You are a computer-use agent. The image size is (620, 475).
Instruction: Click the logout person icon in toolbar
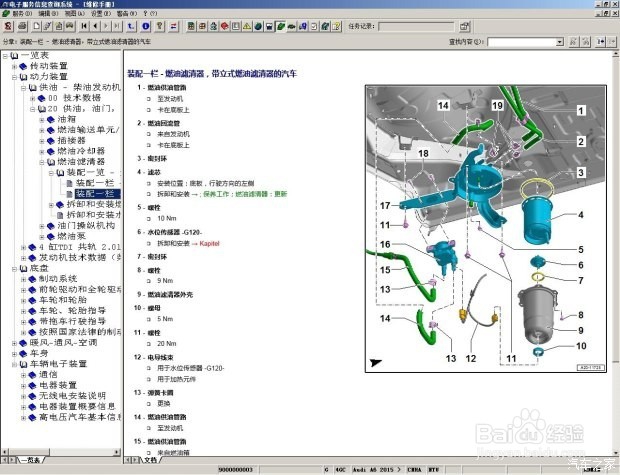8,26
